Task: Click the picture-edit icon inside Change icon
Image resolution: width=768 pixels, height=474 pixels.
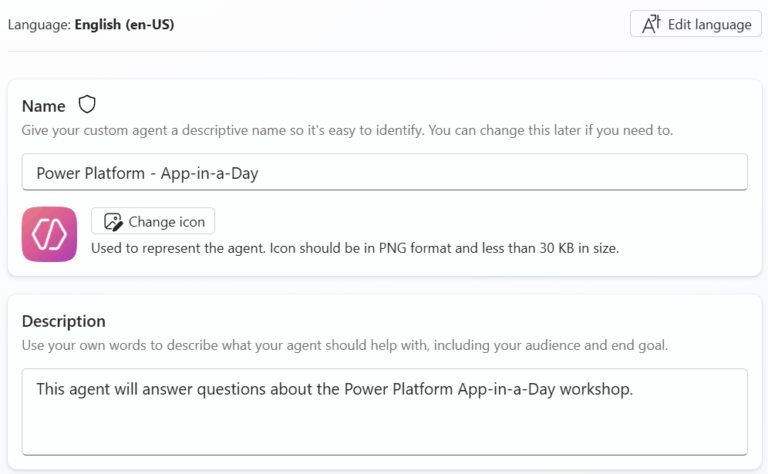Action: pos(112,222)
